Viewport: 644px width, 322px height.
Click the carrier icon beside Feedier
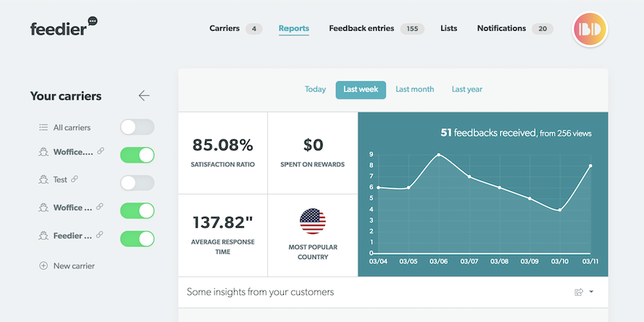[x=43, y=236]
